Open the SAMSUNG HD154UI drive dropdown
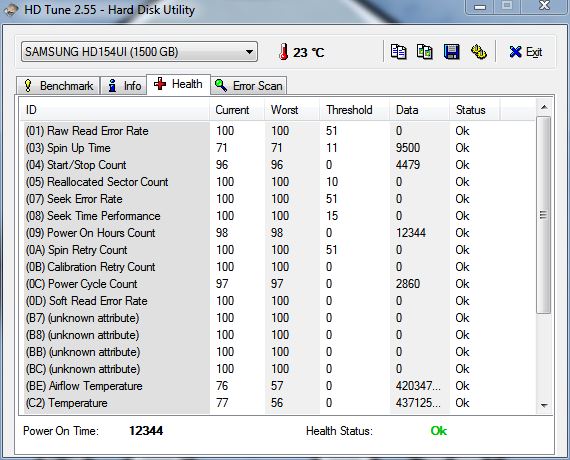Viewport: 570px width, 460px height. (140, 52)
